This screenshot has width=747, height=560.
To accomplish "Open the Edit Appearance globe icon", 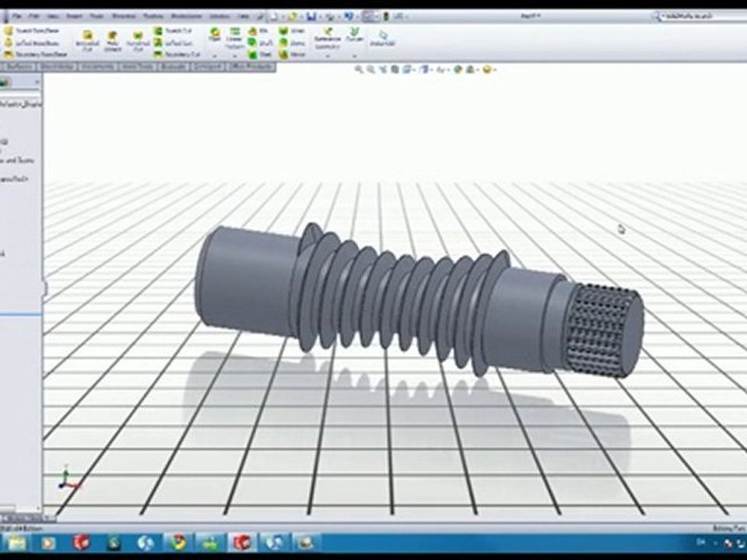I will click(458, 69).
